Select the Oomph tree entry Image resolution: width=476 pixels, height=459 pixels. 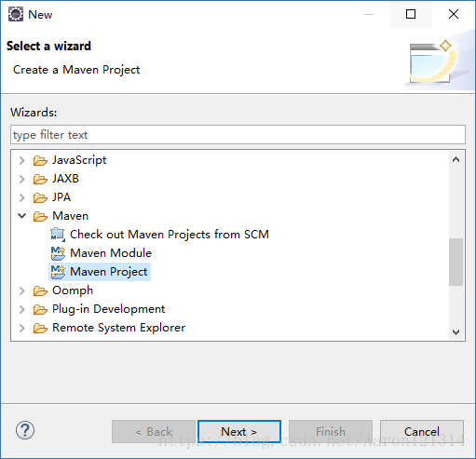pos(73,290)
